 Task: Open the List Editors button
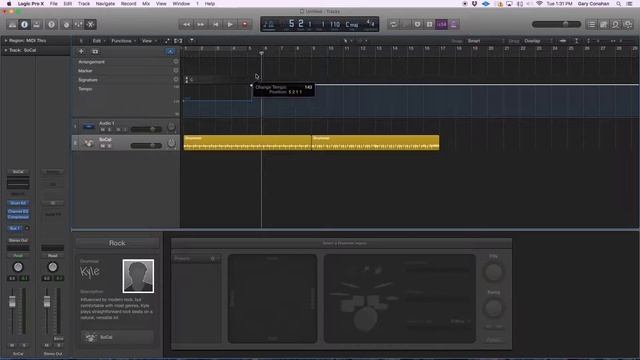(592, 24)
